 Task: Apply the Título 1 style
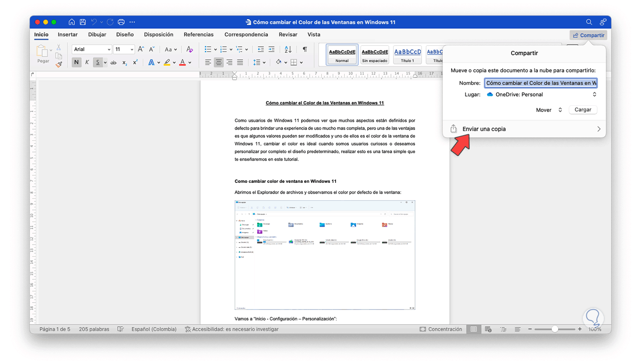(x=407, y=55)
